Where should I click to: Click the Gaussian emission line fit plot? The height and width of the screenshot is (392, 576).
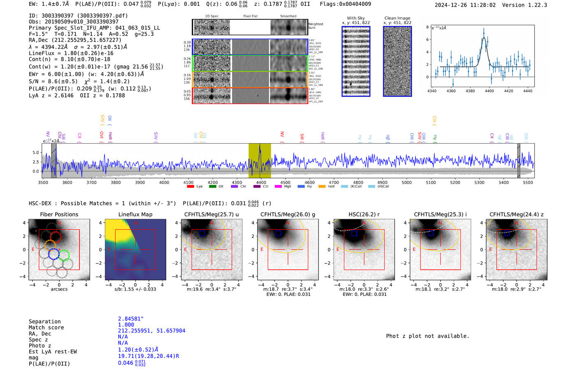click(483, 56)
